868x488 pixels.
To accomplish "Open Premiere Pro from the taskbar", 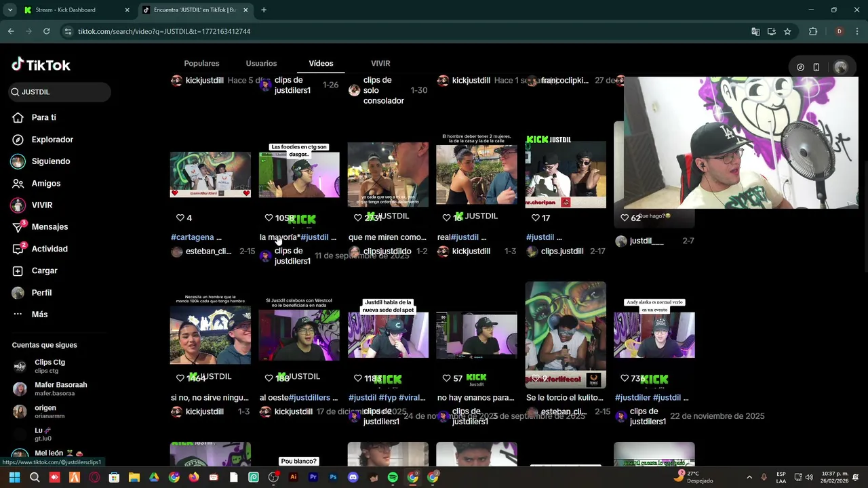I will (313, 477).
